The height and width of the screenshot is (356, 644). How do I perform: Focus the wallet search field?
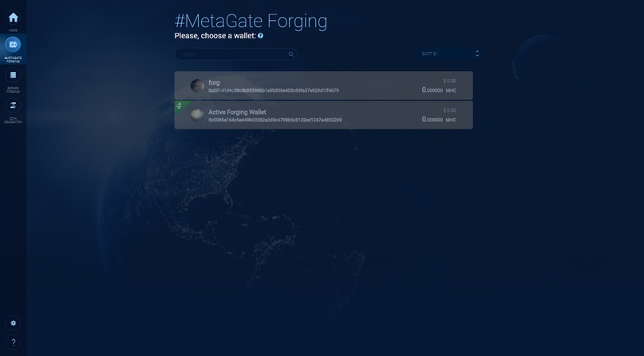pos(235,54)
